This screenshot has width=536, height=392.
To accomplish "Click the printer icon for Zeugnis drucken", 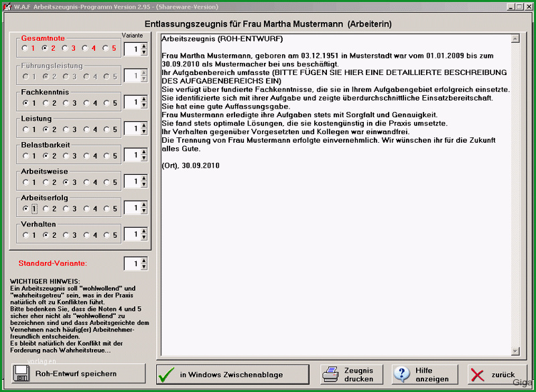I will point(331,375).
